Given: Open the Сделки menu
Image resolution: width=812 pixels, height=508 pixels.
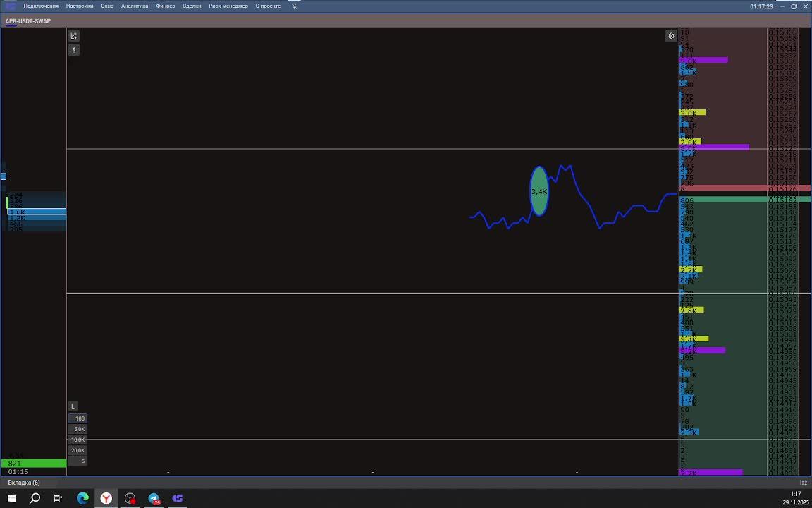Looking at the screenshot, I should [192, 6].
